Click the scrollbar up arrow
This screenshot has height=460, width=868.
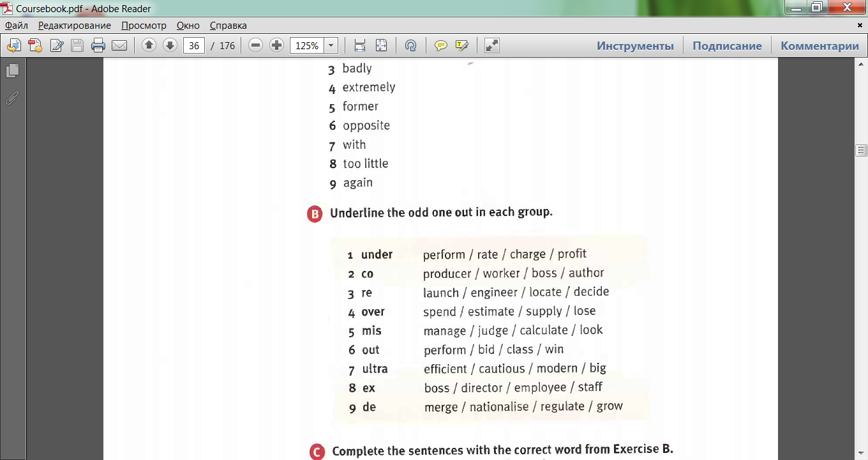861,63
